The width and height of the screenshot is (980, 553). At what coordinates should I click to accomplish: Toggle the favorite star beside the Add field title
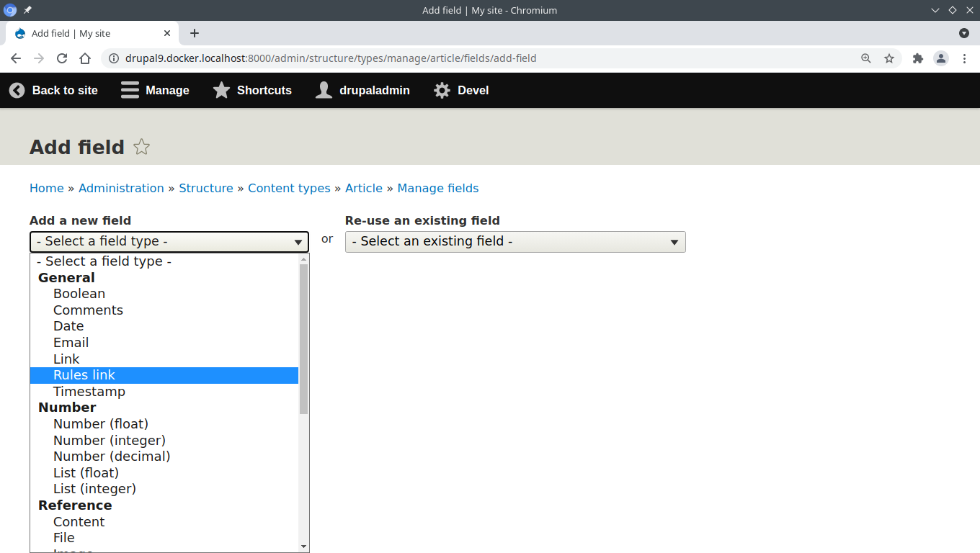[x=141, y=146]
